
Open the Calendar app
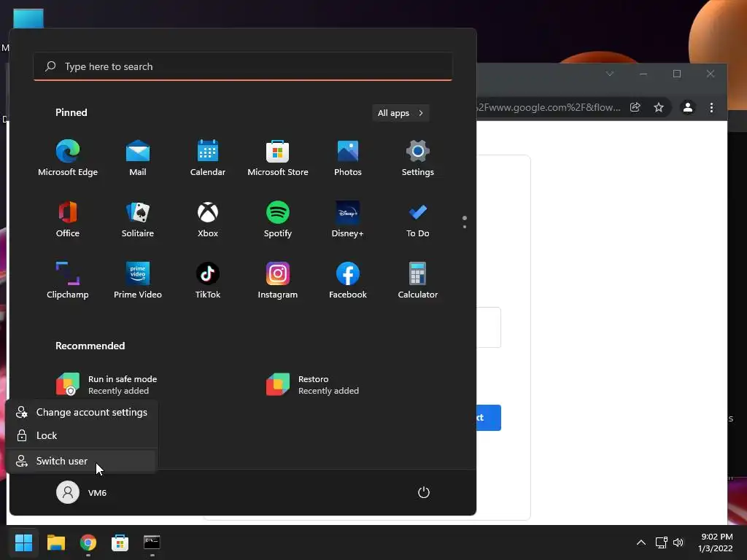coord(208,158)
